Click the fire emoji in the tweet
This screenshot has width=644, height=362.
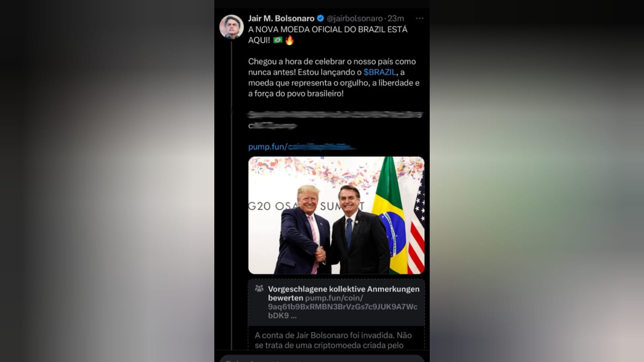coord(290,40)
